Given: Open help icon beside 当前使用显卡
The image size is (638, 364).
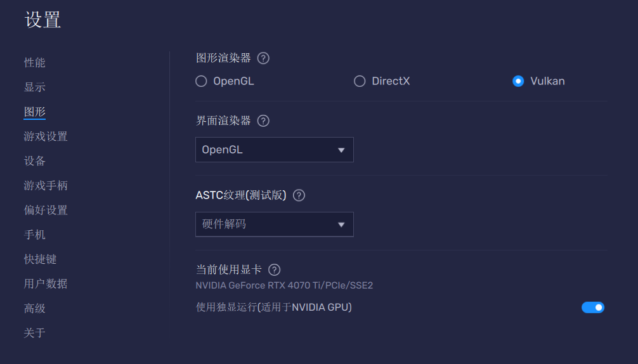Looking at the screenshot, I should [x=274, y=270].
